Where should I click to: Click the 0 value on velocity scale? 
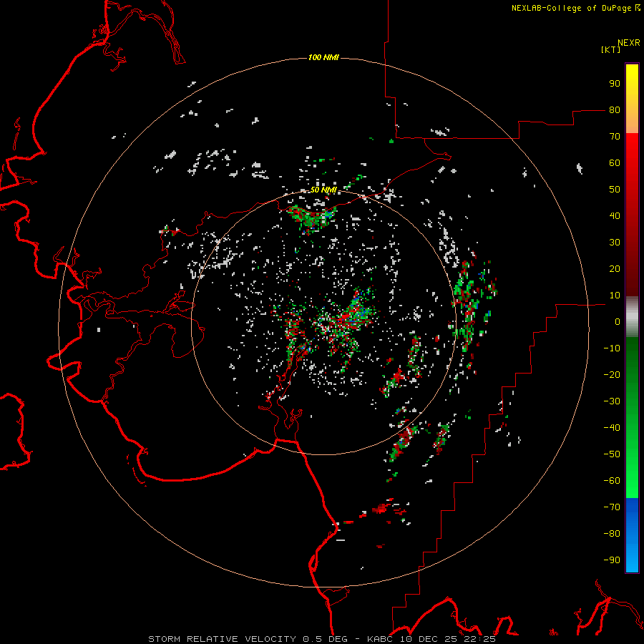coord(618,322)
